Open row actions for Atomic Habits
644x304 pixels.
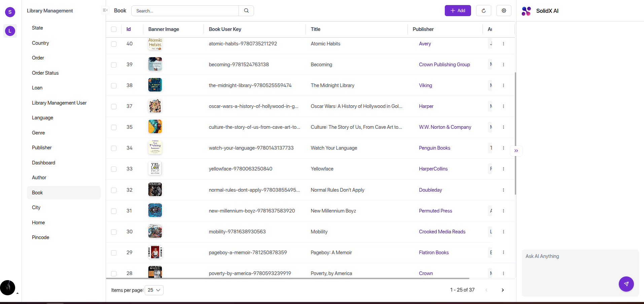[x=504, y=44]
